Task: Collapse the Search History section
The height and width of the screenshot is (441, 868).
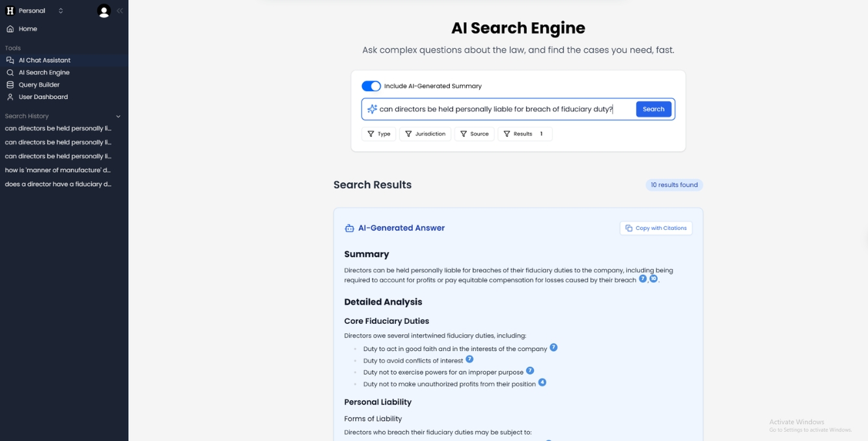Action: 118,116
